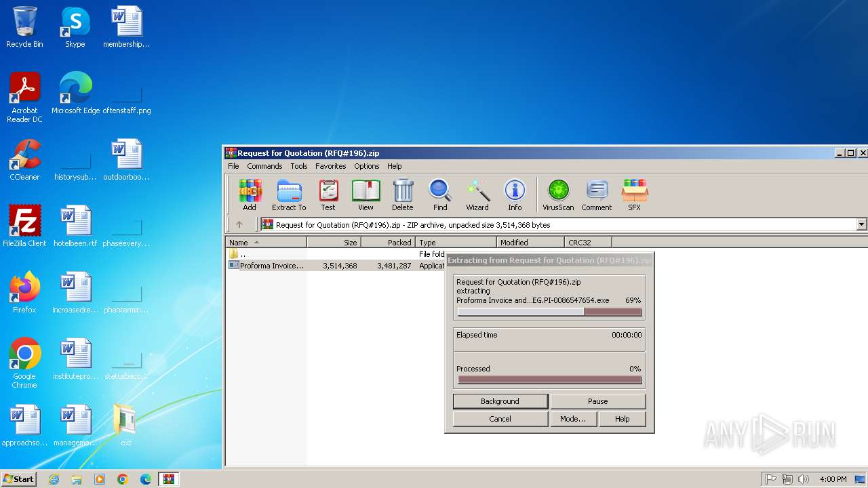The width and height of the screenshot is (868, 488).
Task: Open the Favorites menu
Action: [331, 166]
